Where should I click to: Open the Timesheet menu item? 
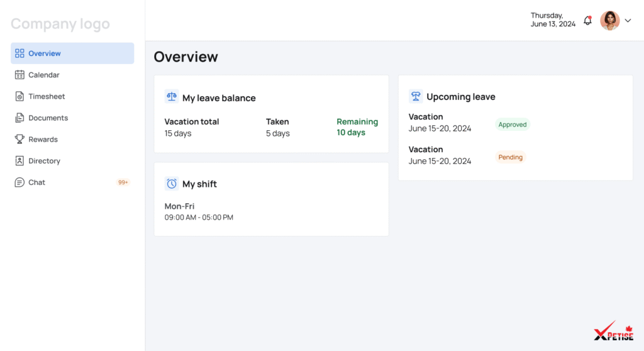coord(47,96)
